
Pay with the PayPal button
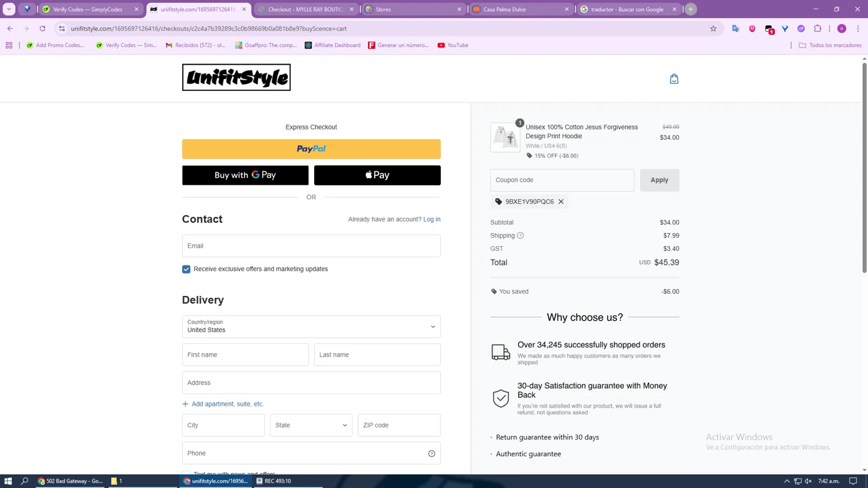click(x=311, y=149)
